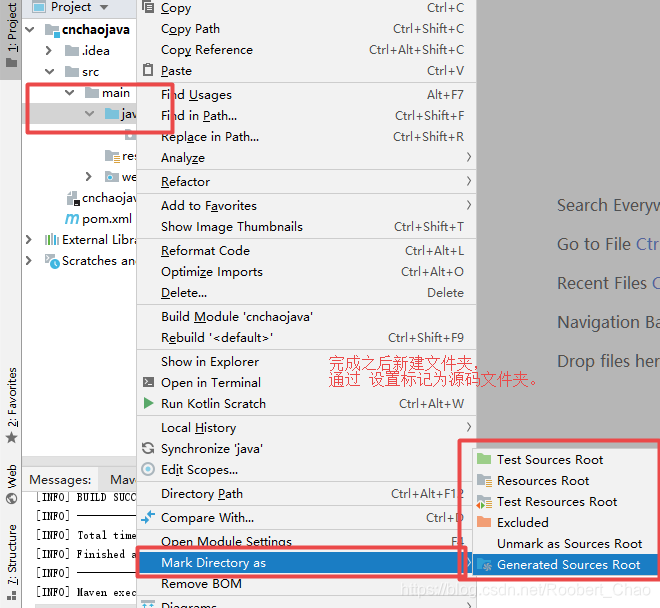Select Rebuild '<default>' entry
Viewport: 660px width, 608px height.
click(306, 338)
